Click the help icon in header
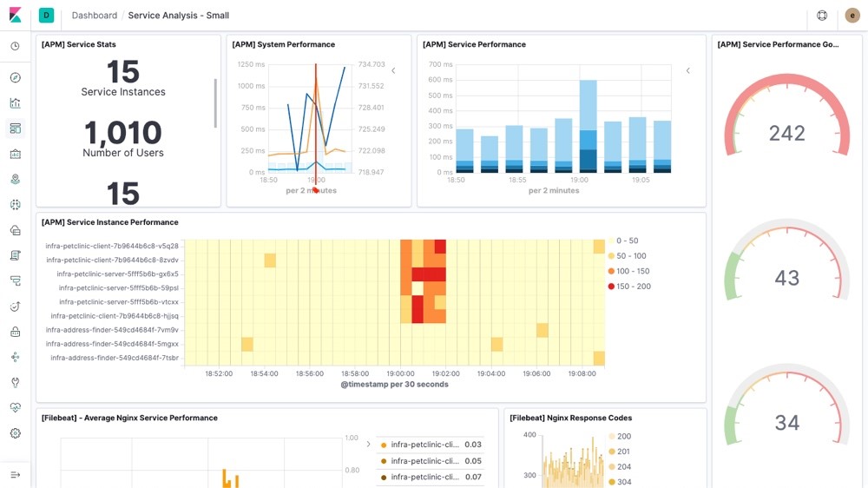868x488 pixels. (x=822, y=16)
